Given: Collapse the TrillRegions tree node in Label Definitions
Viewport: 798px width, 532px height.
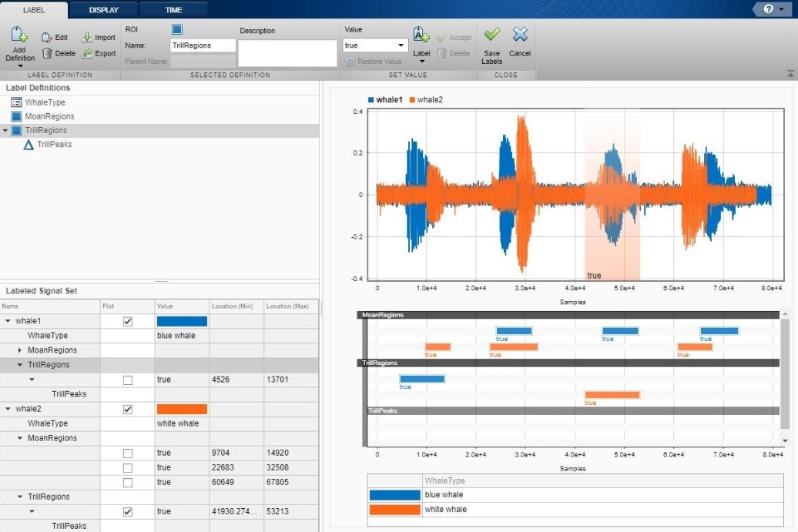Looking at the screenshot, I should pos(6,131).
